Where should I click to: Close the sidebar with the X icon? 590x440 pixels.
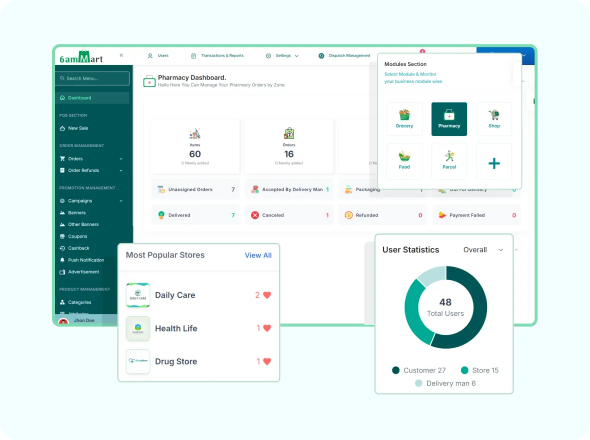[121, 55]
